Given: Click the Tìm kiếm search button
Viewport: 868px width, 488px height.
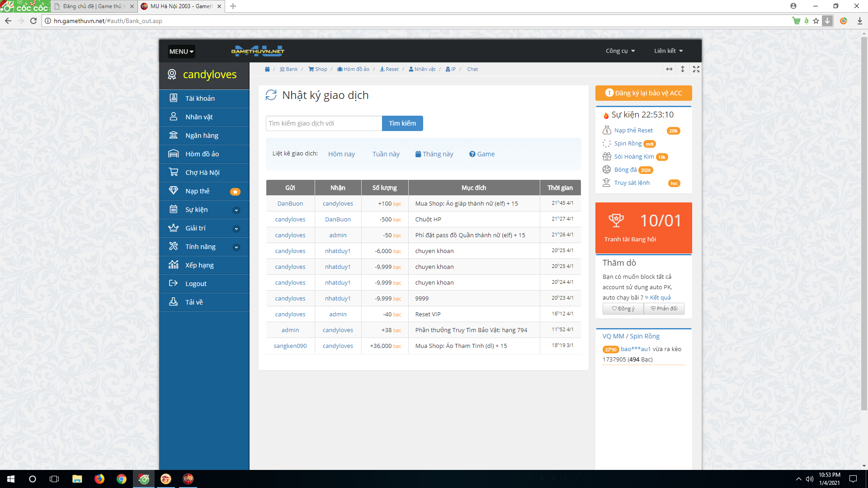Looking at the screenshot, I should coord(402,123).
